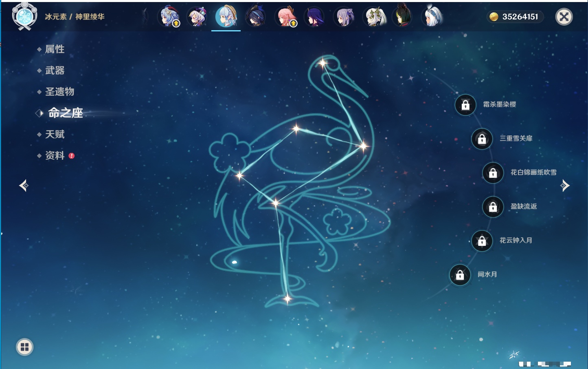Image resolution: width=588 pixels, height=369 pixels.
Task: Click the 霜杀墨染樱 label text
Action: [500, 104]
